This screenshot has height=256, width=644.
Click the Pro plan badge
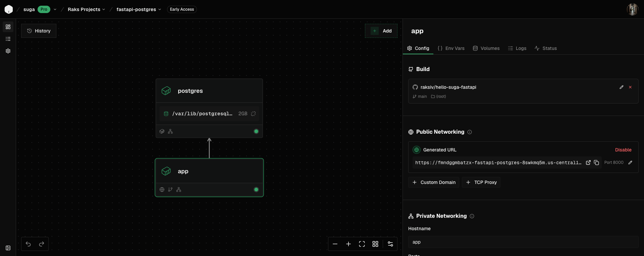point(44,9)
